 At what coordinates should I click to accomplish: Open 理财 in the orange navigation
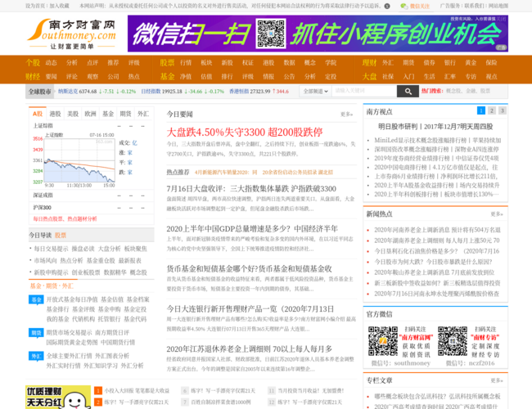(x=369, y=63)
